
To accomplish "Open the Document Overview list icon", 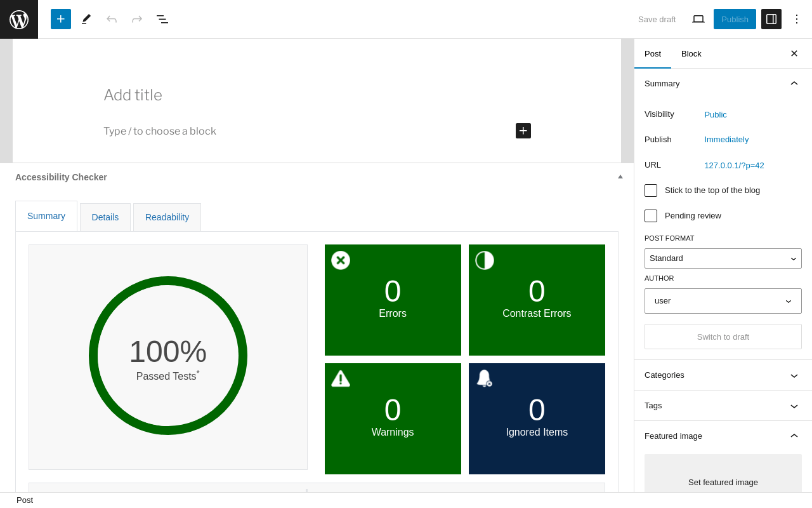I will click(162, 19).
